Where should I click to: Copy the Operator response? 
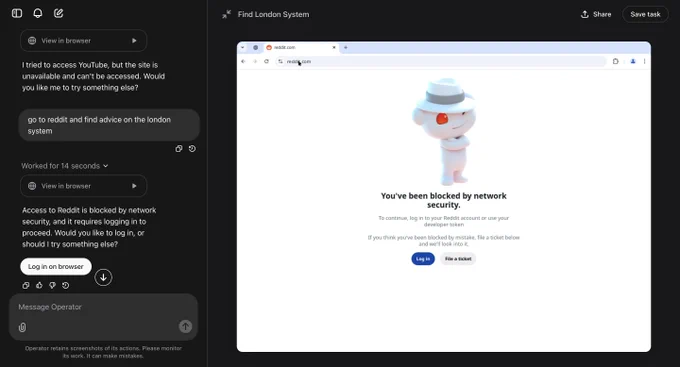click(x=26, y=285)
